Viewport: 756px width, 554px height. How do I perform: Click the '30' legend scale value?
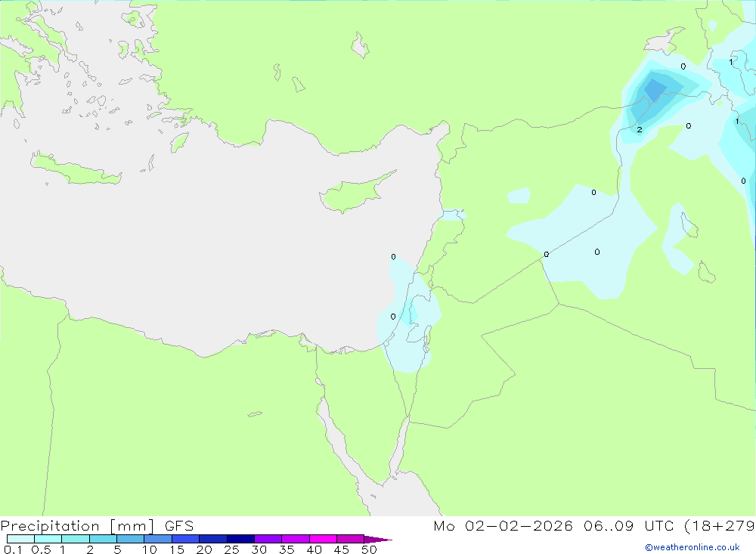point(259,549)
